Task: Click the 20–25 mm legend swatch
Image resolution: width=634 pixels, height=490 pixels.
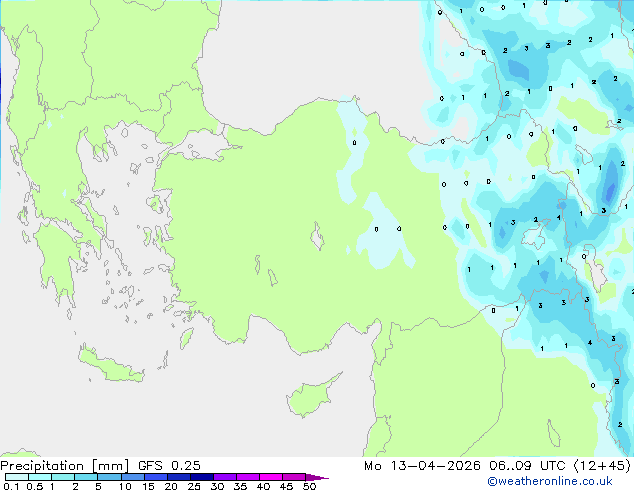Action: (x=178, y=477)
